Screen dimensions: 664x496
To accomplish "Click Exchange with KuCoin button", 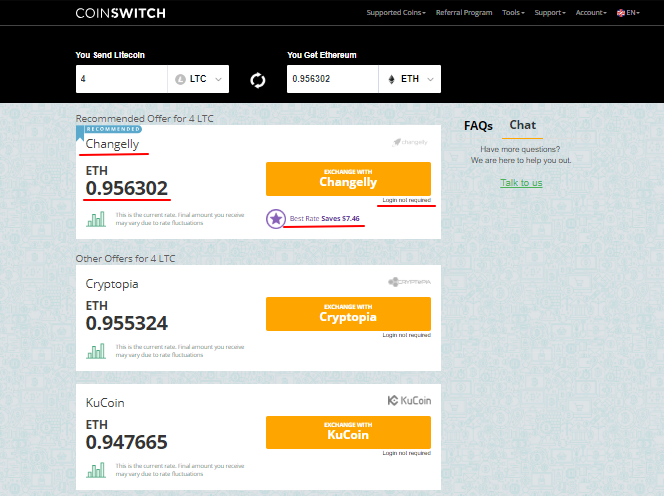I will (x=348, y=432).
